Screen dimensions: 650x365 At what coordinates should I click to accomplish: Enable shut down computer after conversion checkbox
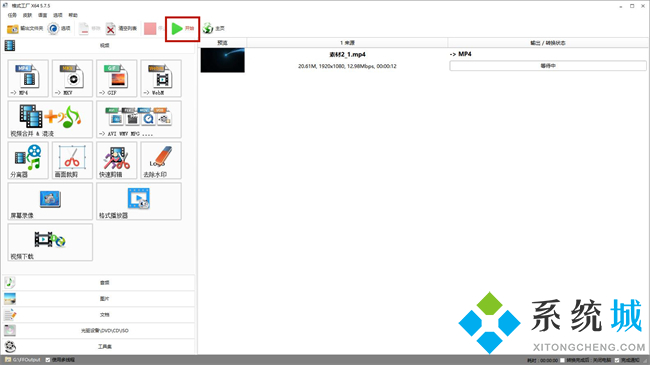[563, 360]
